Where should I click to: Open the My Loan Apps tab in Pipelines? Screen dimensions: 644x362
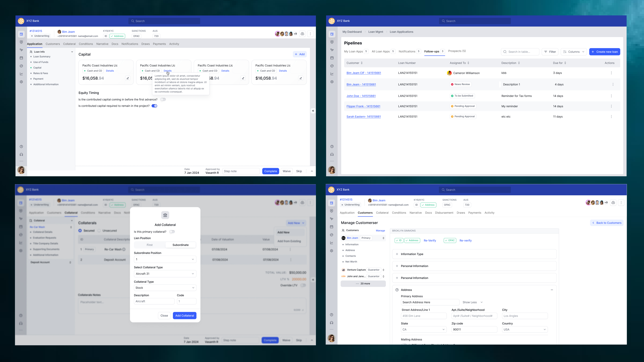356,51
